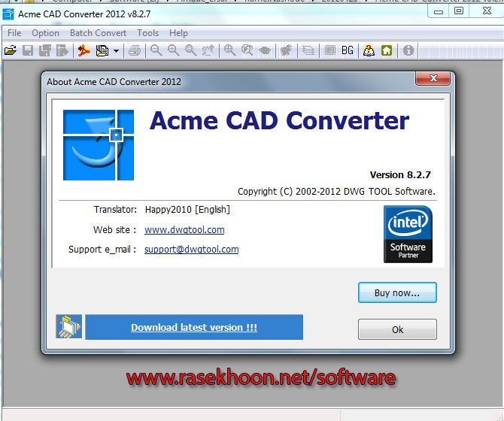Click the Print icon
Image resolution: width=504 pixels, height=421 pixels.
(x=135, y=50)
